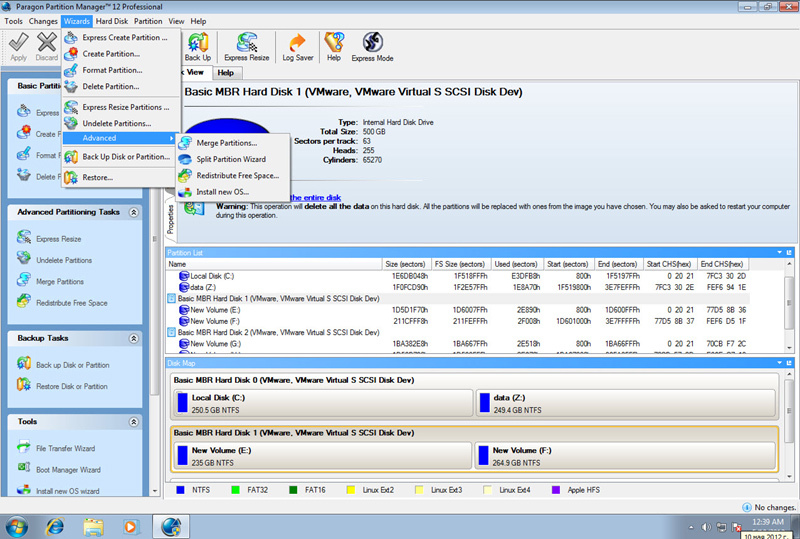
Task: Open File Transfer Wizard sidebar icon
Action: click(23, 447)
